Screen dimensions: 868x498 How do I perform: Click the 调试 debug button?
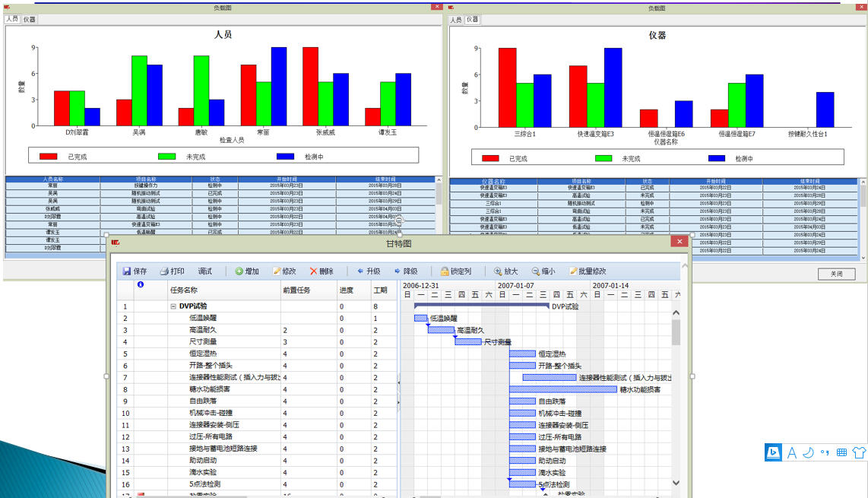205,271
